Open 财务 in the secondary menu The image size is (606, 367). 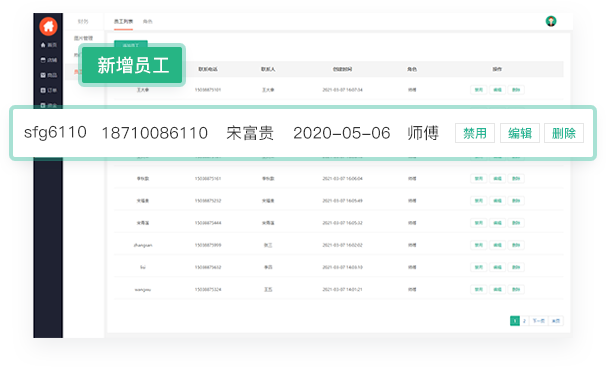[x=83, y=22]
